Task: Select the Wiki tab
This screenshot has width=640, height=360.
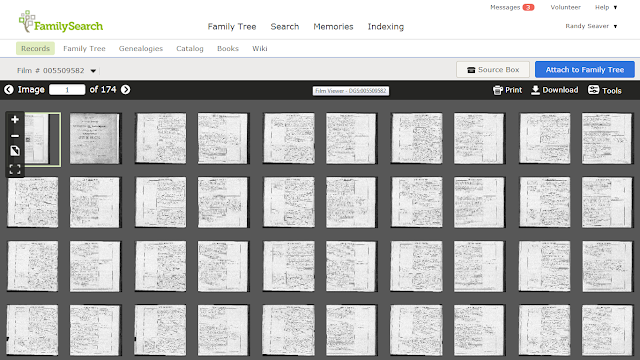Action: point(260,49)
